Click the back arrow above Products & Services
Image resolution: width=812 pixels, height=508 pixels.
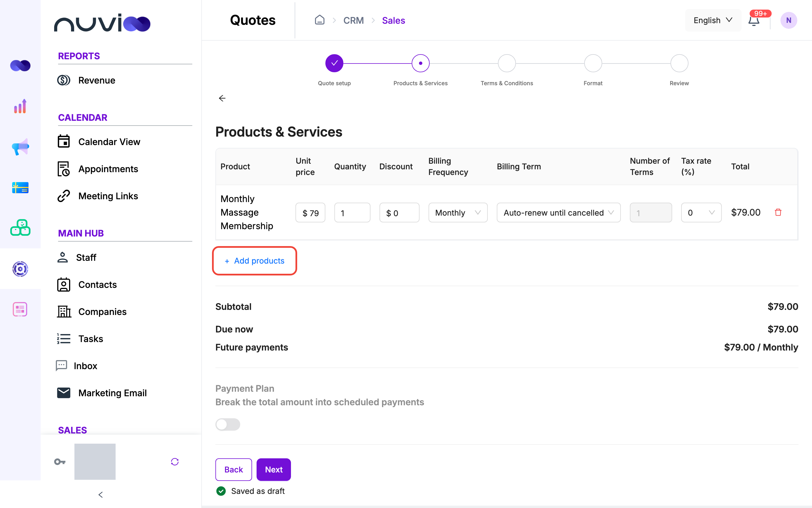tap(222, 98)
